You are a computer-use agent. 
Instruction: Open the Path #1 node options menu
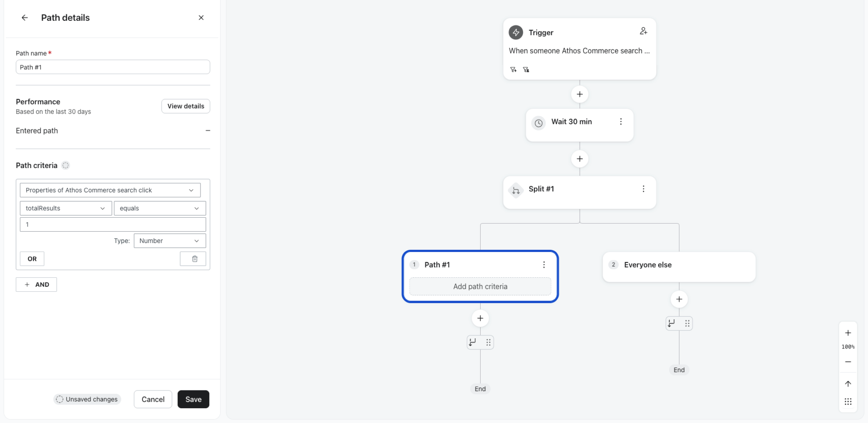coord(544,265)
